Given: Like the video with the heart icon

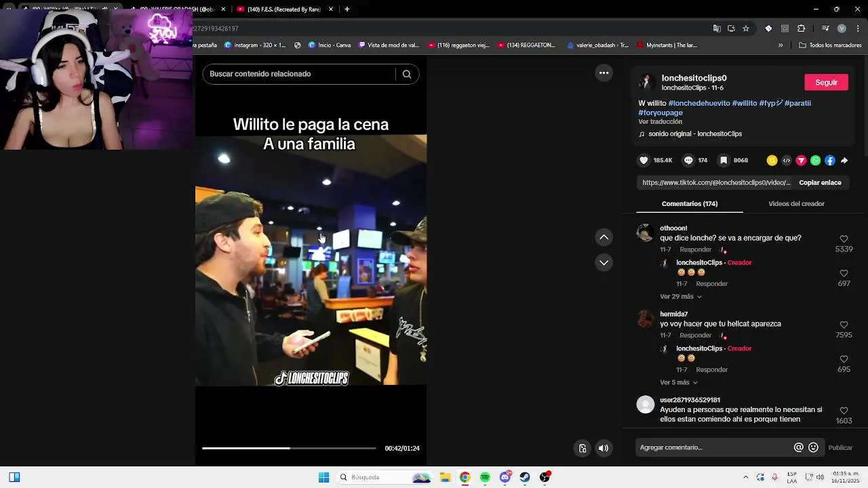Looking at the screenshot, I should click(x=644, y=161).
